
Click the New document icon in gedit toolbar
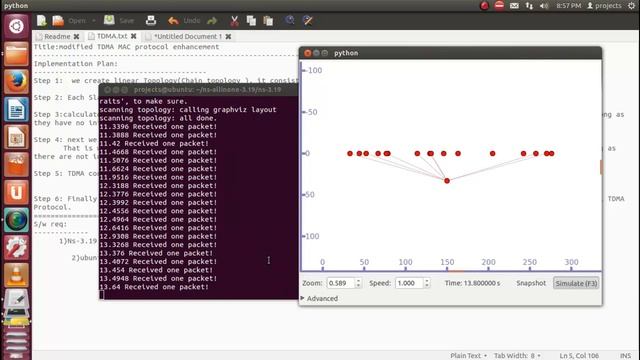pos(41,20)
